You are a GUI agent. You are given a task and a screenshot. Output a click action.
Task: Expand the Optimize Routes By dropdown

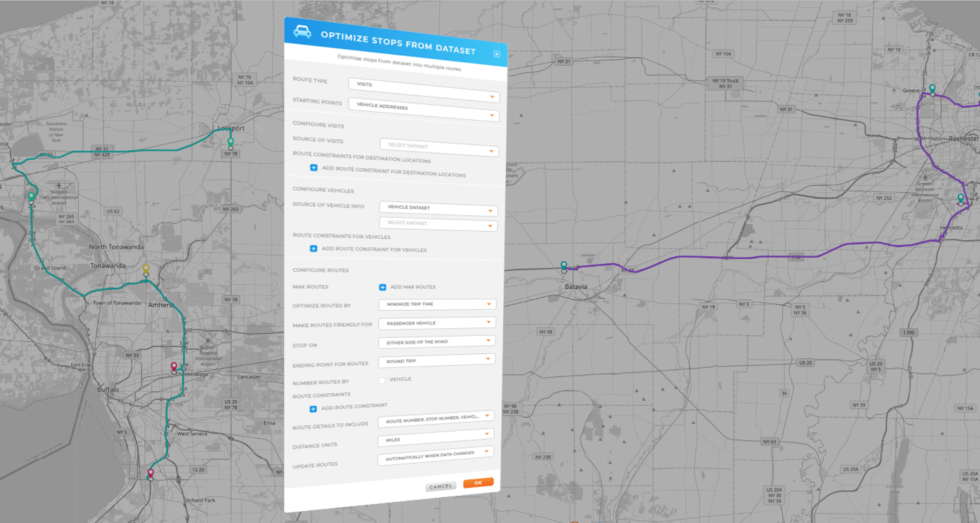pyautogui.click(x=436, y=304)
